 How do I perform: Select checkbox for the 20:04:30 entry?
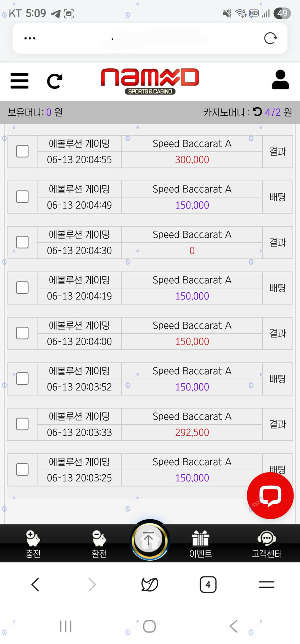22,242
